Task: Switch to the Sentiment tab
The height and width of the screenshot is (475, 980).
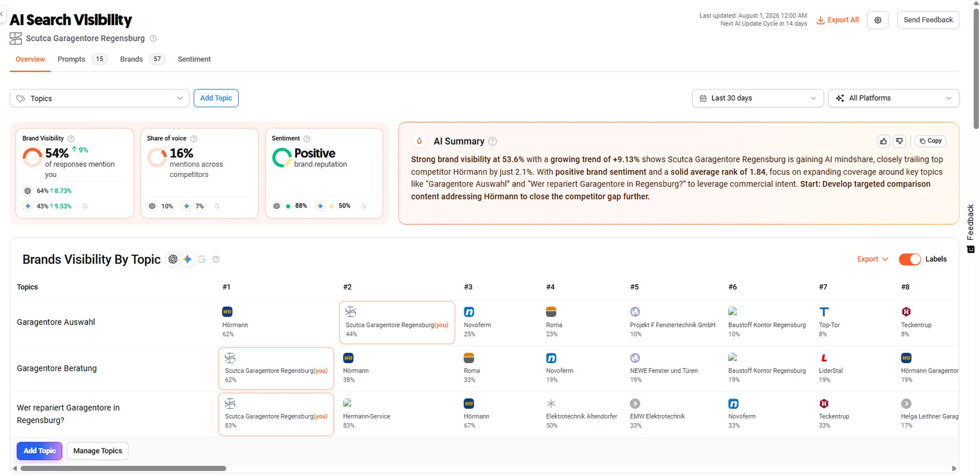Action: (x=194, y=59)
